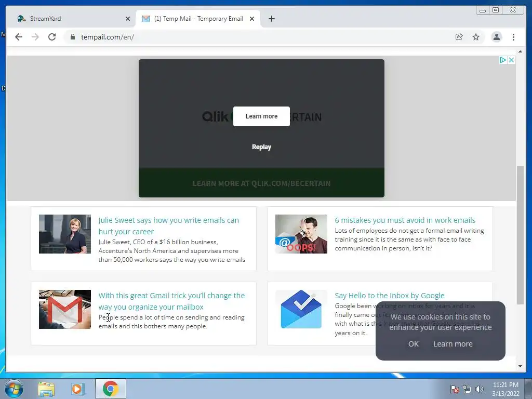Close the Temp Mail tab
The image size is (532, 399).
(x=252, y=19)
